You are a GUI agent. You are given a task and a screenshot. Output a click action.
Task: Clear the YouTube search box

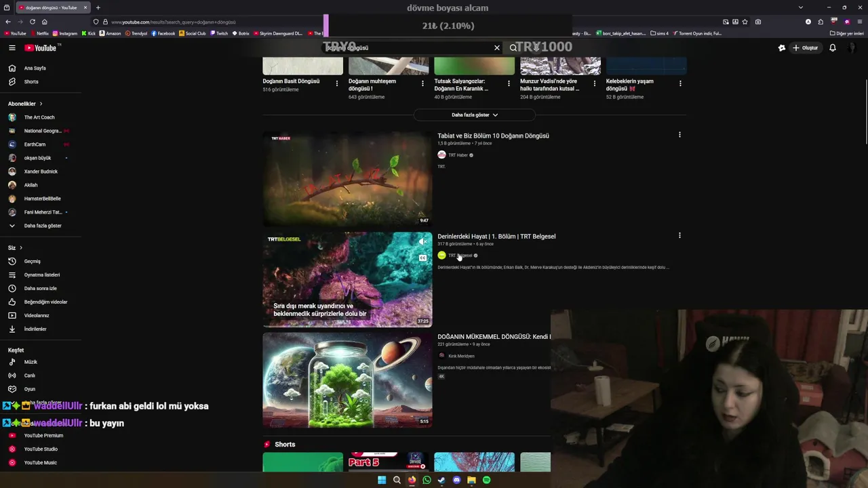click(497, 48)
